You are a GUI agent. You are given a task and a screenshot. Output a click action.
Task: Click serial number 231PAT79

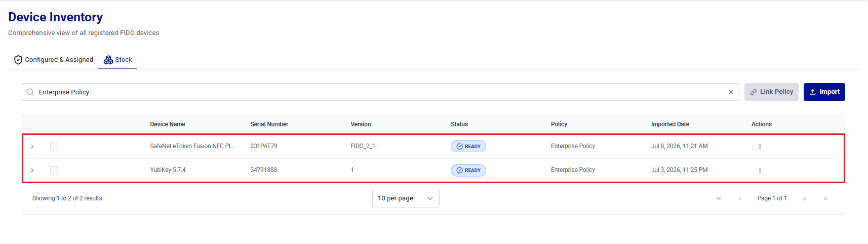pos(264,146)
